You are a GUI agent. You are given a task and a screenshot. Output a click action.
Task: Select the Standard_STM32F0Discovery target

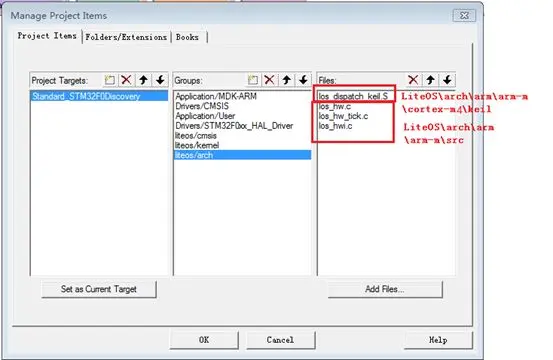pyautogui.click(x=99, y=96)
